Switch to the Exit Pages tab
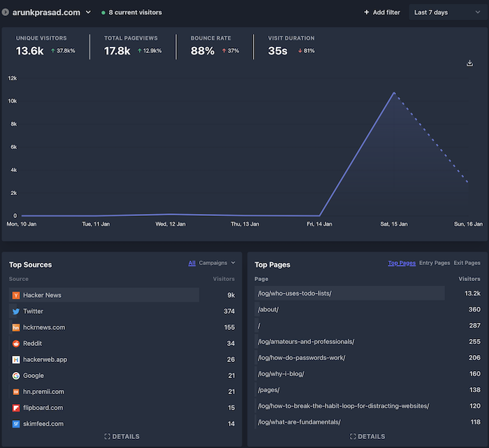Viewport: 489px width, 448px height. click(x=467, y=263)
